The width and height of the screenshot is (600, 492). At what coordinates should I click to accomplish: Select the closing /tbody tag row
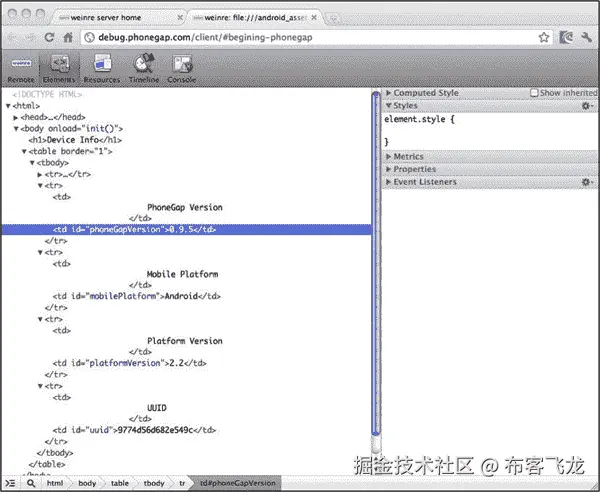point(55,453)
